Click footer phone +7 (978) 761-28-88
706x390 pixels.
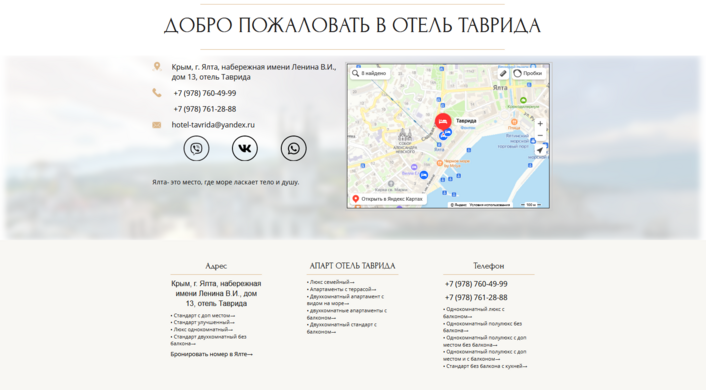pos(476,298)
